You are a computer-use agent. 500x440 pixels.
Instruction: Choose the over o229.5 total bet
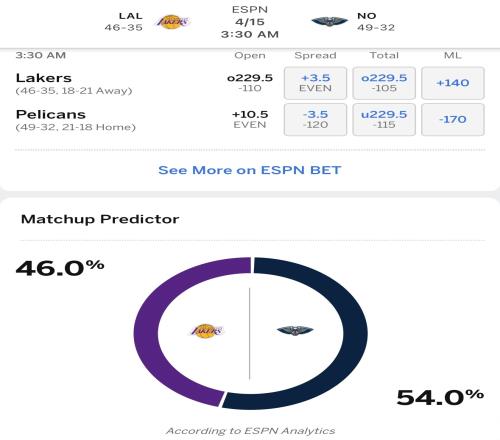point(384,83)
